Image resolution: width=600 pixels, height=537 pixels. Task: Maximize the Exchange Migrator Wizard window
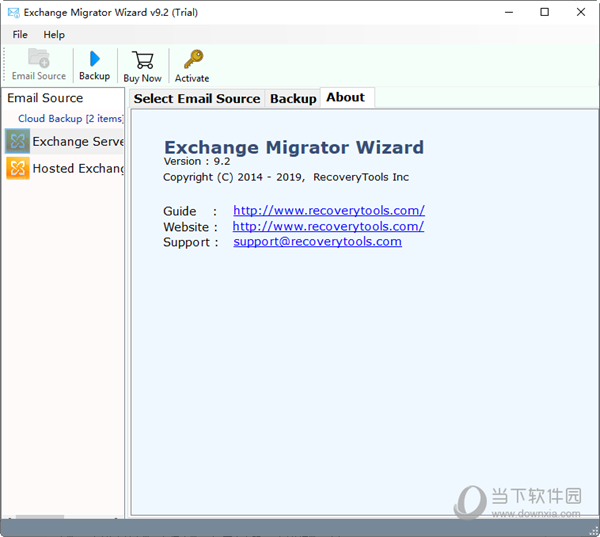point(544,12)
